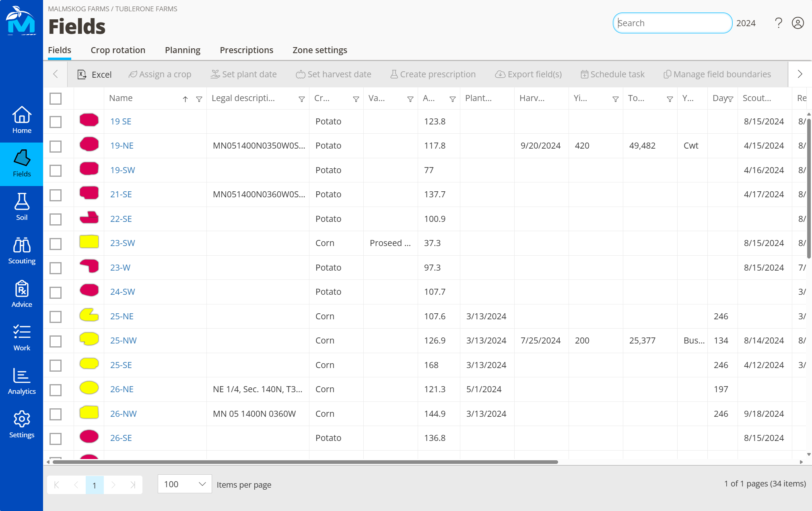
Task: Open the Scouting binoculars section
Action: 22,250
